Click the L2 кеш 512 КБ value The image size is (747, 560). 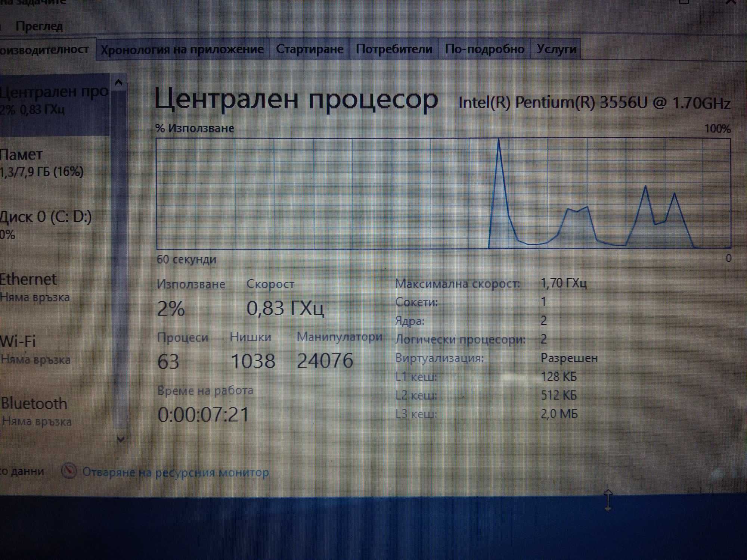click(x=559, y=395)
